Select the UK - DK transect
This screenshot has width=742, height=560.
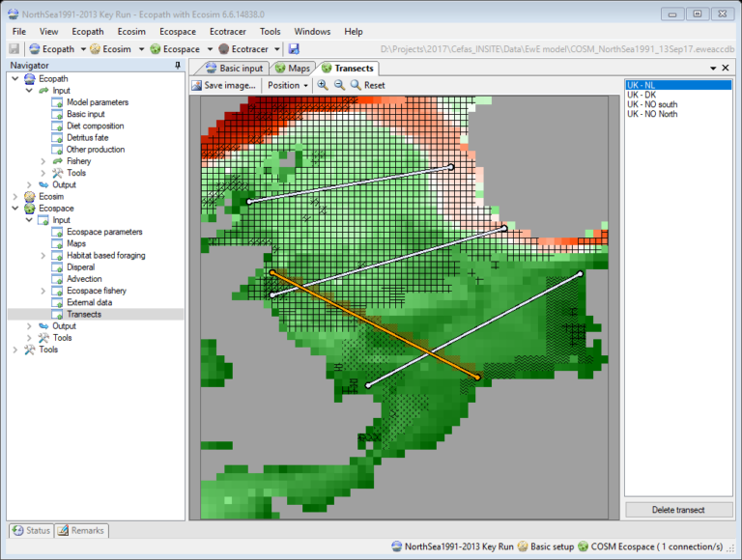click(641, 95)
